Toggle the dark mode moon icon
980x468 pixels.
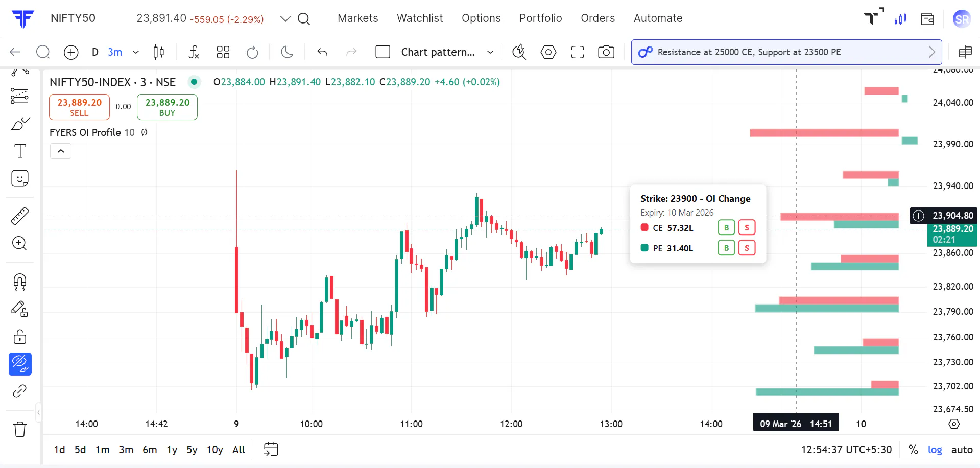click(x=287, y=52)
